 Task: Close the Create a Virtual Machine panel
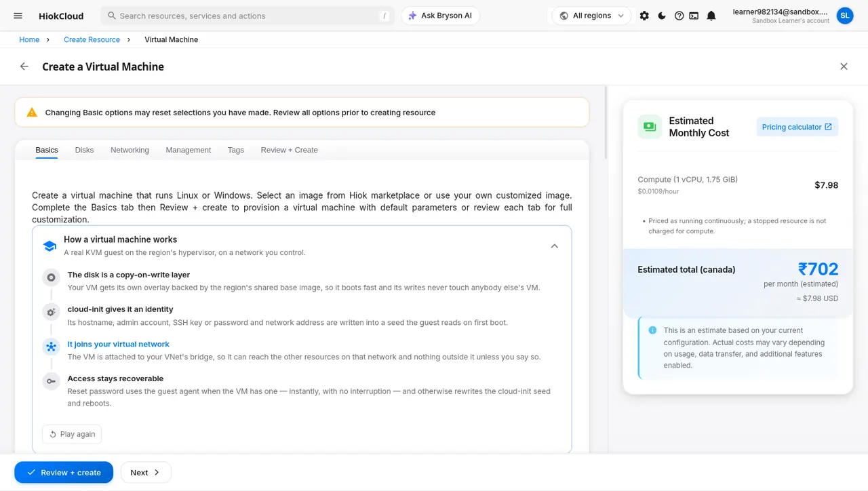click(844, 66)
